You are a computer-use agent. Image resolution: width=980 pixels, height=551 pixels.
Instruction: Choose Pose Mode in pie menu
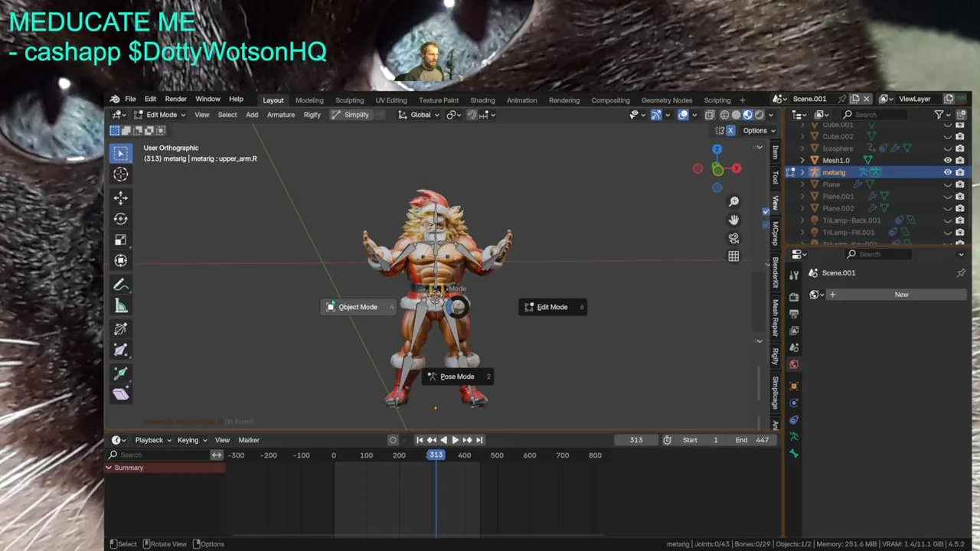457,377
